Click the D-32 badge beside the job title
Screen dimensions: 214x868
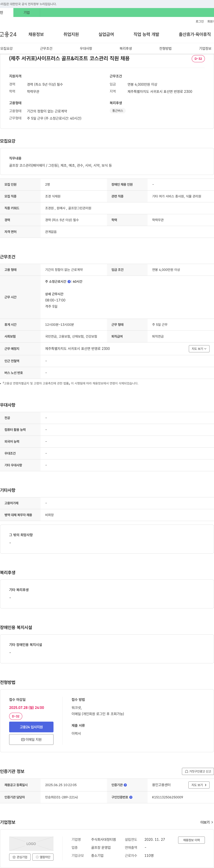pos(198,59)
